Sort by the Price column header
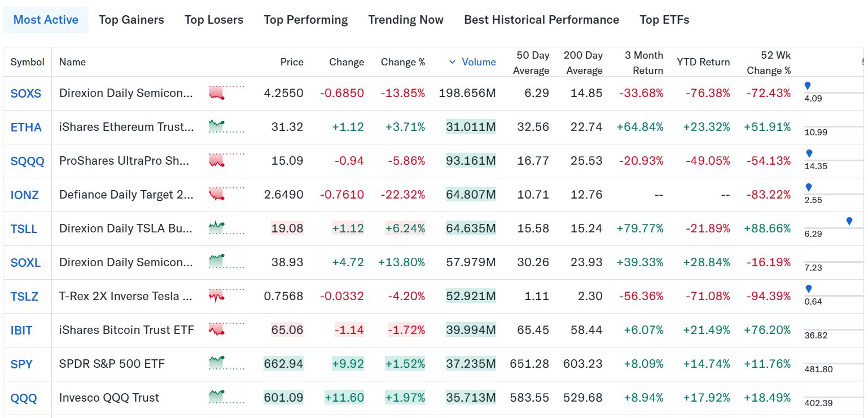868x418 pixels. point(292,62)
